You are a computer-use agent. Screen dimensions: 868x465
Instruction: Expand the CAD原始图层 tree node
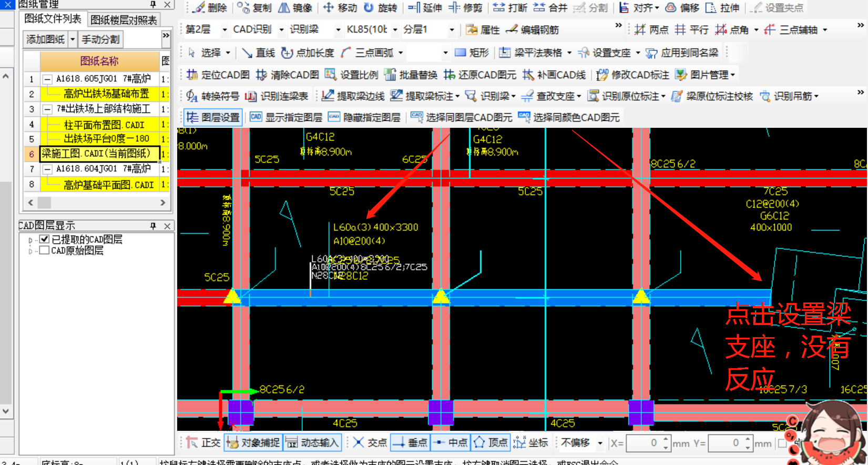pos(30,251)
